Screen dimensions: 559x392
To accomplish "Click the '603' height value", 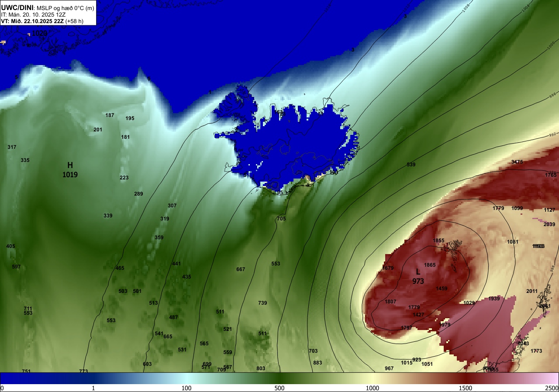I will pyautogui.click(x=147, y=364).
